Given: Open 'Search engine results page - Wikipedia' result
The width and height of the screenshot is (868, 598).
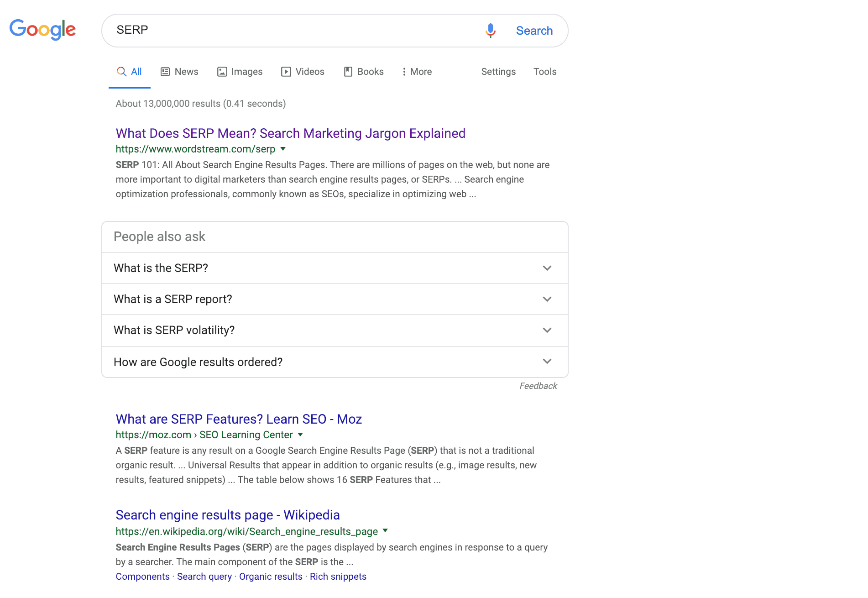Looking at the screenshot, I should 228,515.
